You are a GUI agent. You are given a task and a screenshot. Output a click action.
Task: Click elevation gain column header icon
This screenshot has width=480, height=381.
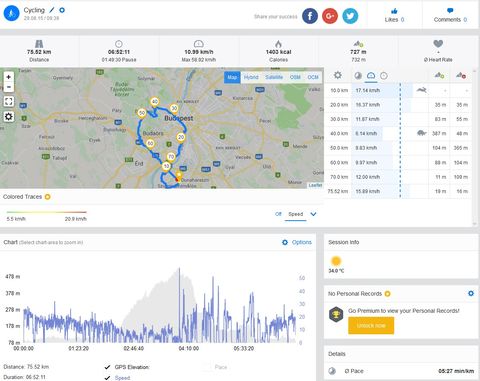point(439,76)
